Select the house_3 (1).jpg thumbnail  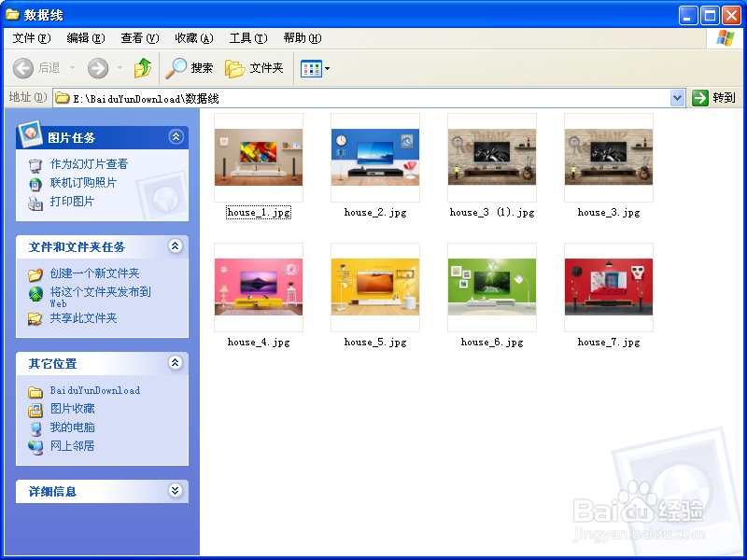tap(492, 157)
